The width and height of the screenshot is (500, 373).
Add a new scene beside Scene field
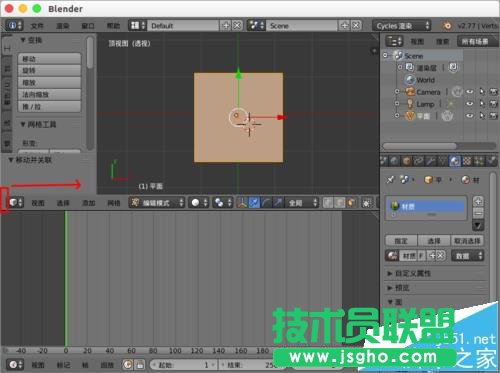345,25
